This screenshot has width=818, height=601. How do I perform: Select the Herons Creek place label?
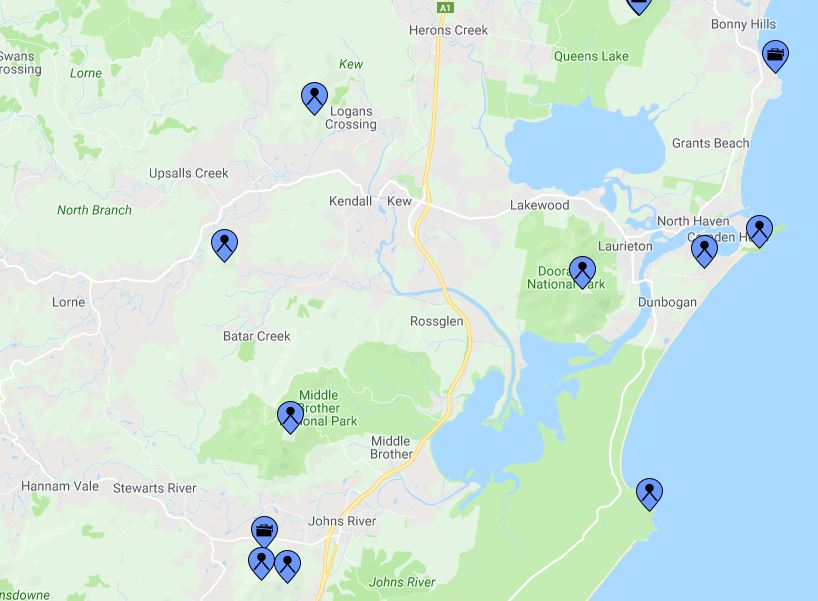tap(448, 30)
